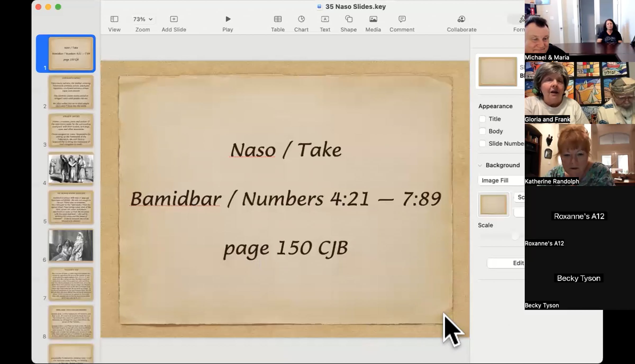Start slideshow with Play button
This screenshot has height=364, width=635.
coord(228,19)
